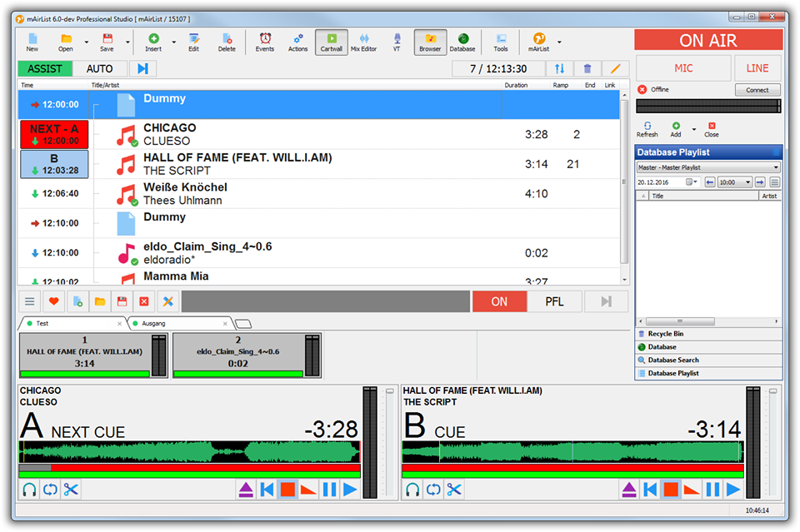Toggle the cartwall ON button
The image size is (800, 532).
[499, 301]
